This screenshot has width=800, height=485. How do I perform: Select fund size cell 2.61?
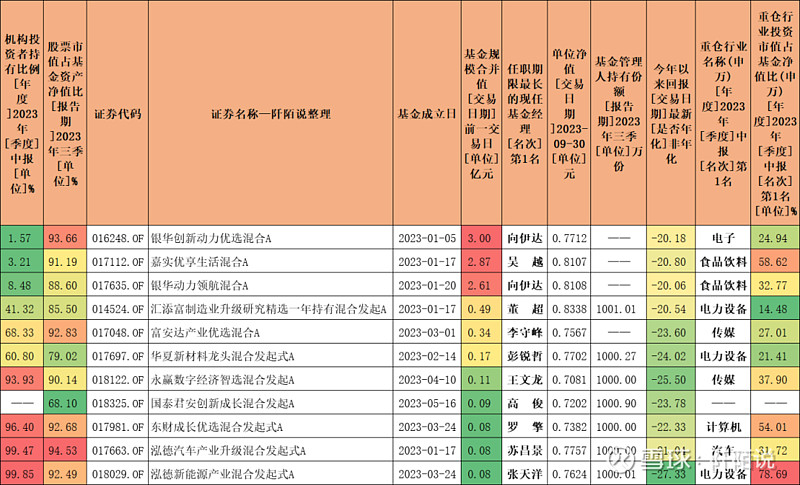(x=481, y=286)
